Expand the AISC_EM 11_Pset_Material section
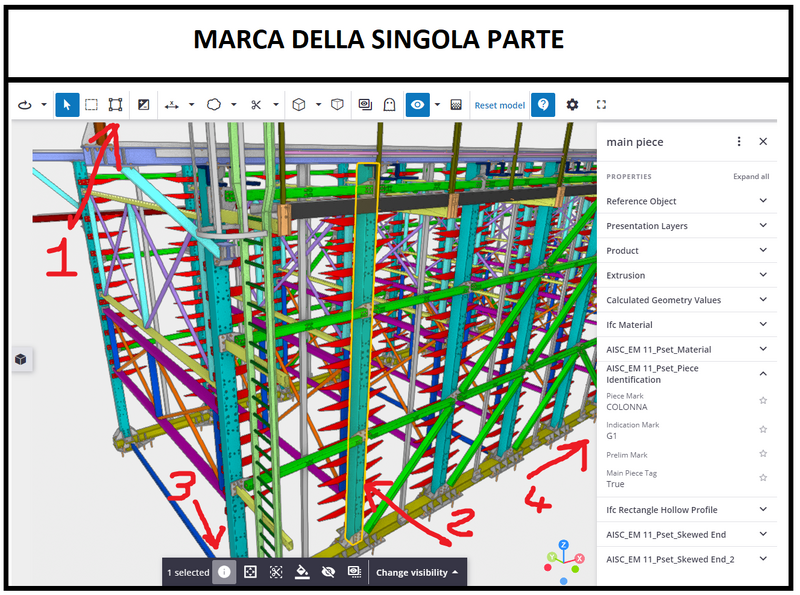Screen dimensions: 800x595 [687, 350]
